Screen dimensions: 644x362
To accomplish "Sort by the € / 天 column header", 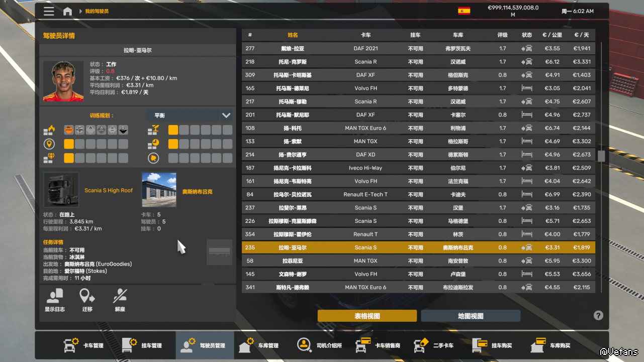I will tap(582, 35).
